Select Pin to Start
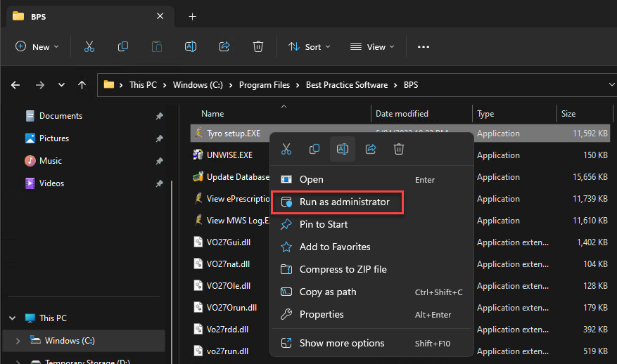 point(371,224)
